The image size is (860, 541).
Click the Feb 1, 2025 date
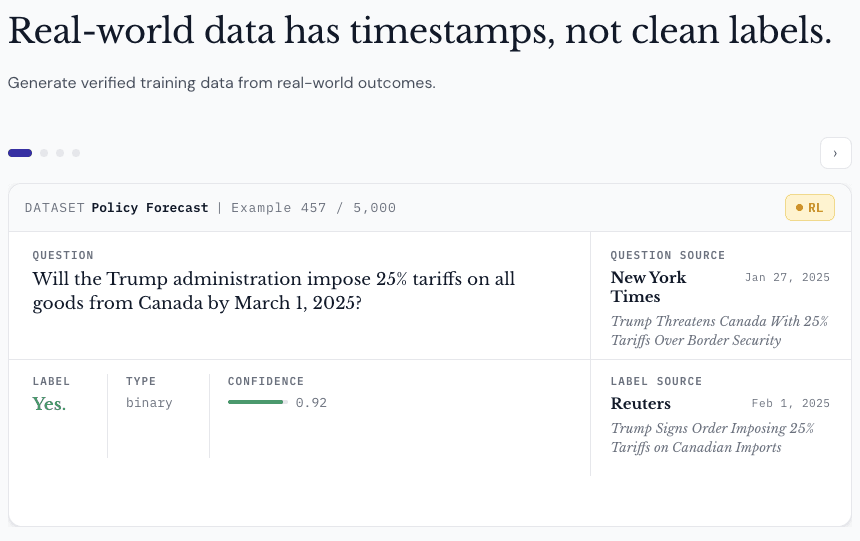pos(791,404)
